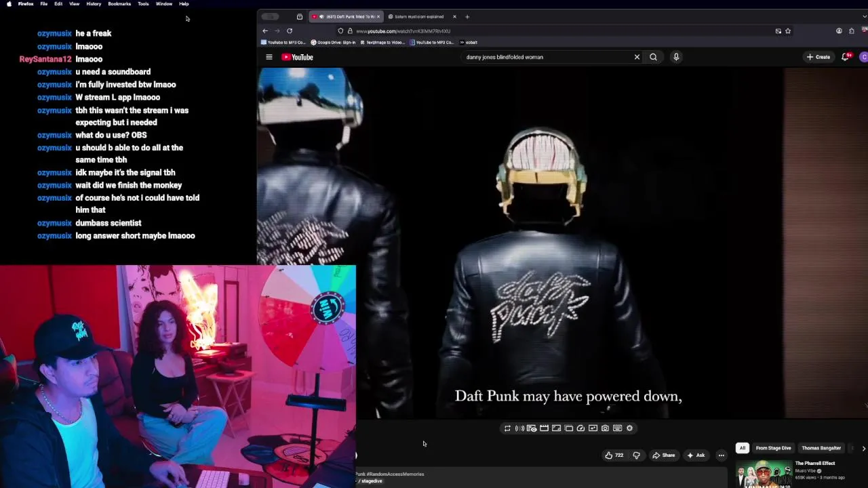The width and height of the screenshot is (868, 488).
Task: Open a new Firefox tab with plus
Action: [x=467, y=16]
